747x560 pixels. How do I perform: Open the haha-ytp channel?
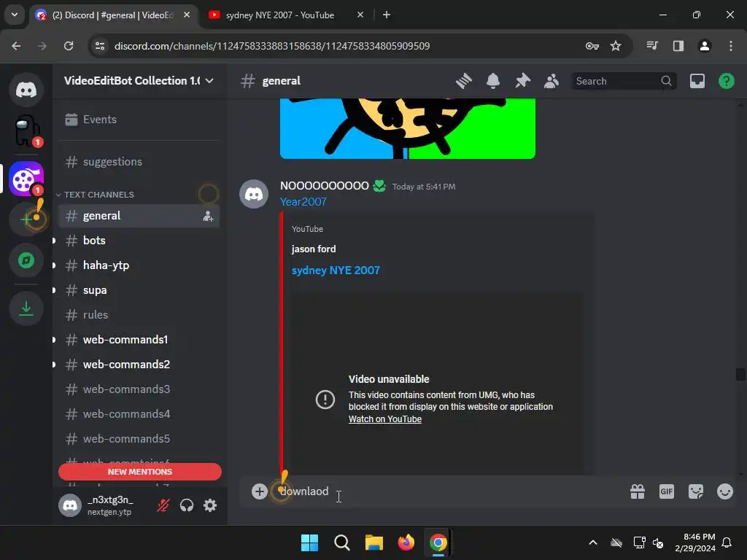click(x=139, y=265)
